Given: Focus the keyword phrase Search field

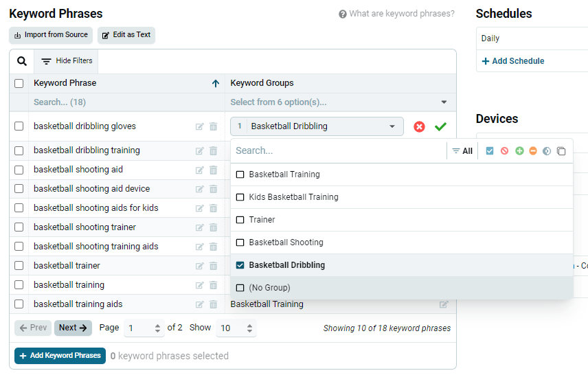Looking at the screenshot, I should [x=126, y=102].
